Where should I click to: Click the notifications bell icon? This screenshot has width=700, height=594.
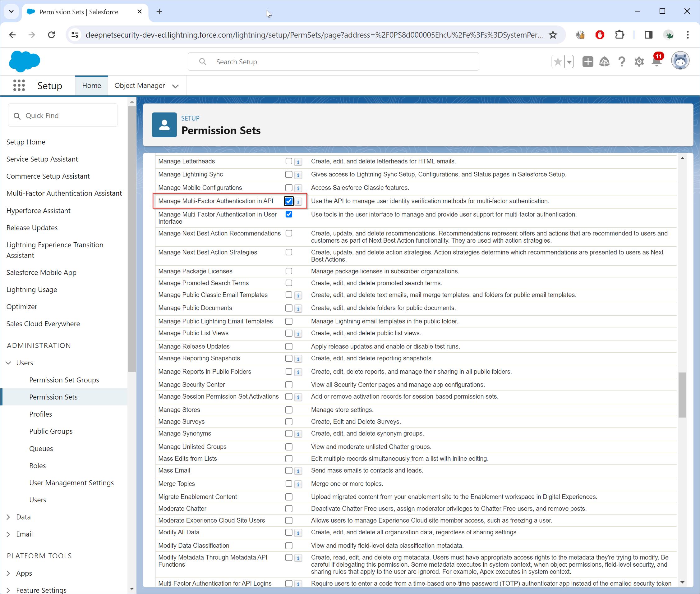tap(656, 62)
